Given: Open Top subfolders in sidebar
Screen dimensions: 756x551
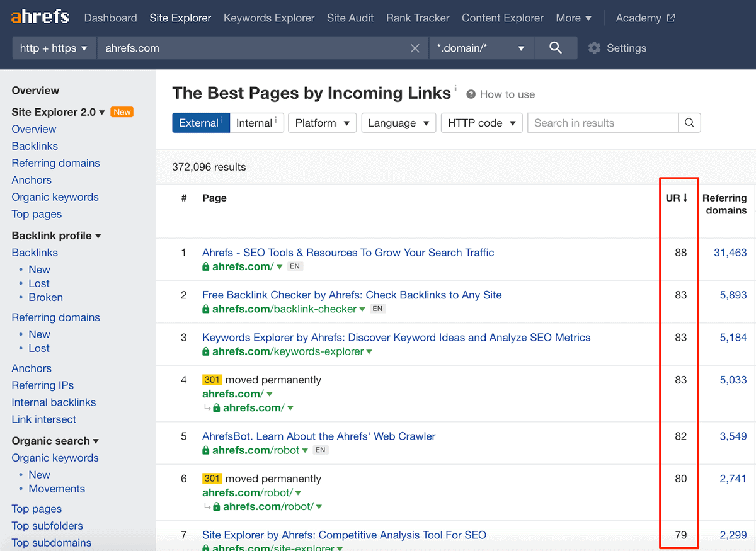Looking at the screenshot, I should click(47, 526).
